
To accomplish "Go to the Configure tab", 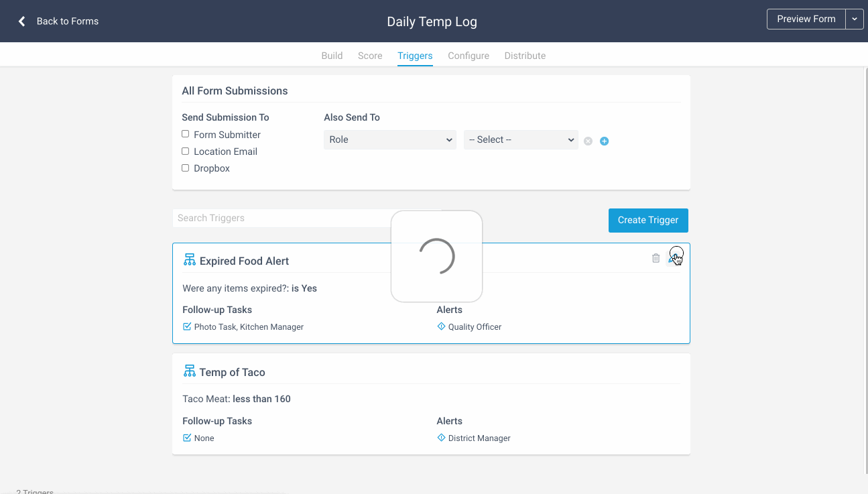I will [x=469, y=56].
